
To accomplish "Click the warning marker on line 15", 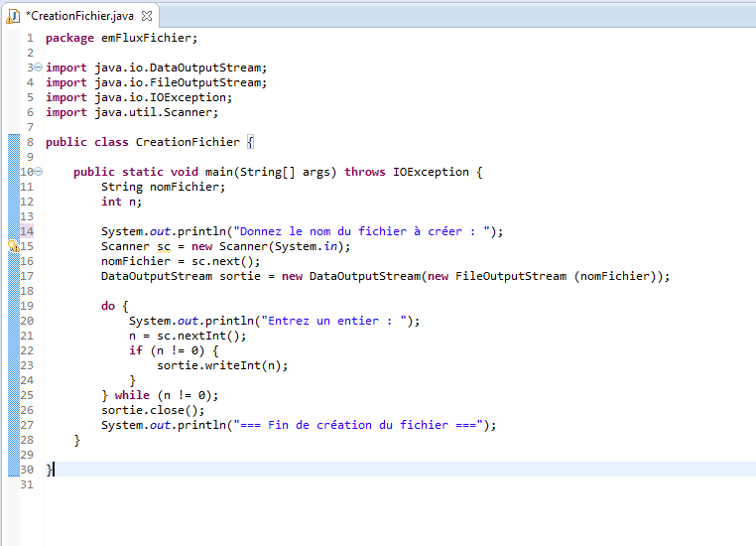I will point(14,246).
